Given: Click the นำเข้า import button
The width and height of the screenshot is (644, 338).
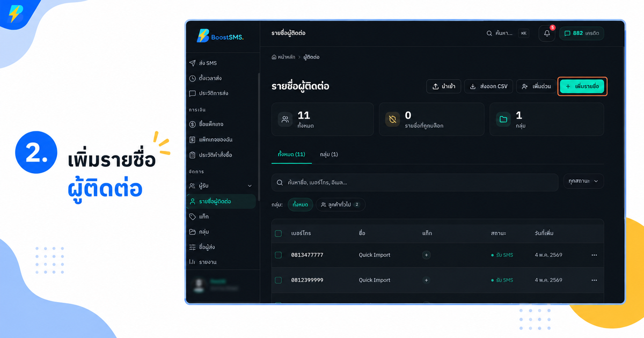Looking at the screenshot, I should pyautogui.click(x=443, y=86).
